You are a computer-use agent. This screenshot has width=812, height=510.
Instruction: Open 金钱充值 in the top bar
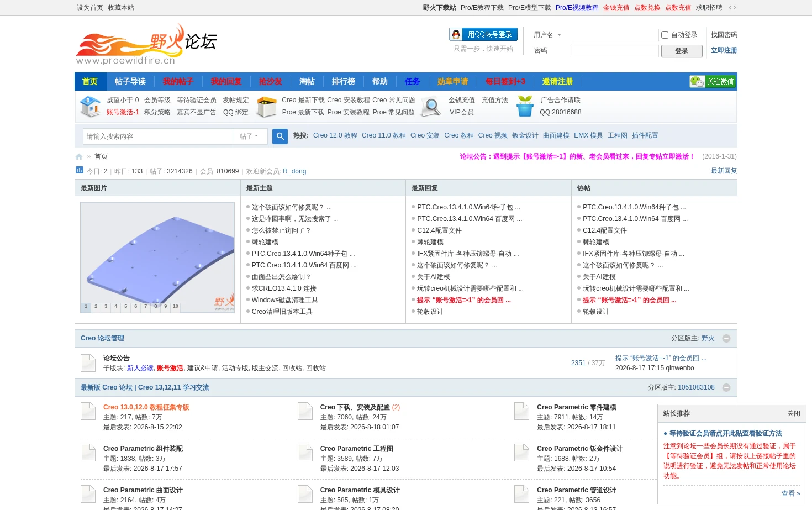pyautogui.click(x=616, y=8)
